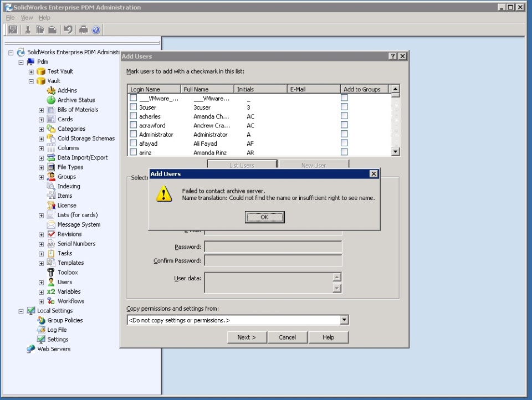Check the acrawford login checkbox
This screenshot has height=400, width=532.
[134, 125]
